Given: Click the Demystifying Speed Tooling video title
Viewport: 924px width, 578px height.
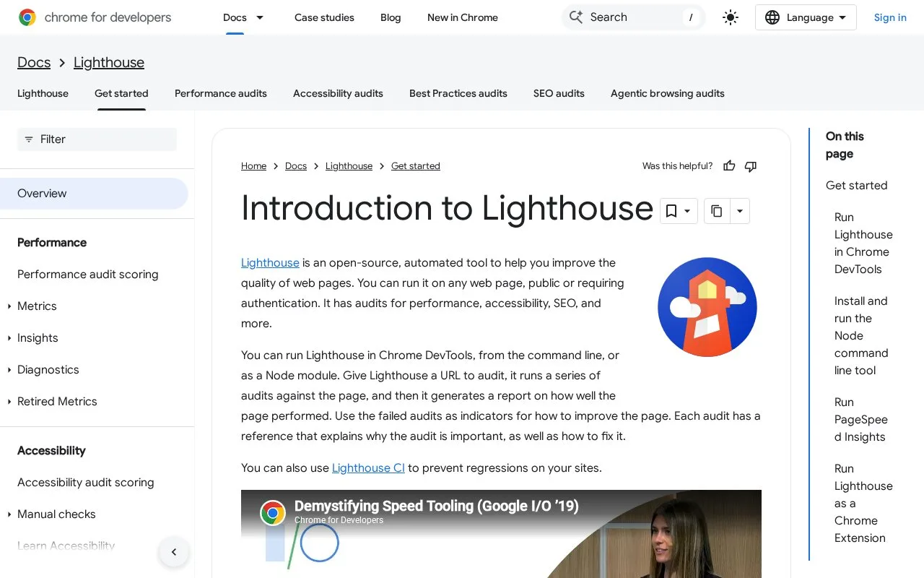Looking at the screenshot, I should tap(436, 506).
